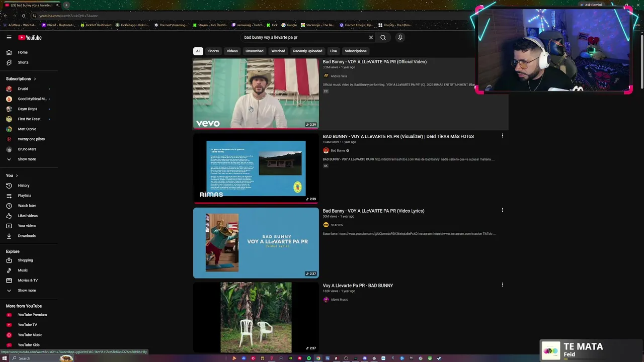644x362 pixels.
Task: Open Shopping under Explore
Action: pos(28,260)
